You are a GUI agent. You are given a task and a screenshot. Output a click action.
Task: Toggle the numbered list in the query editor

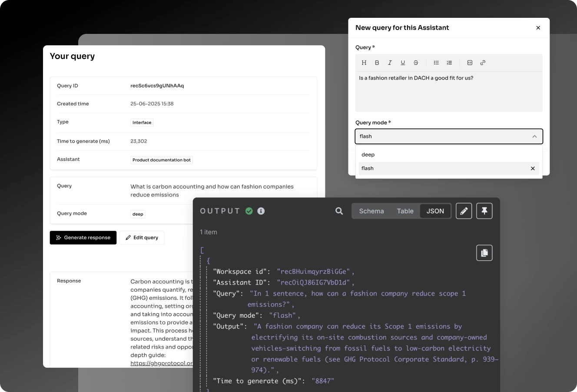click(x=449, y=62)
